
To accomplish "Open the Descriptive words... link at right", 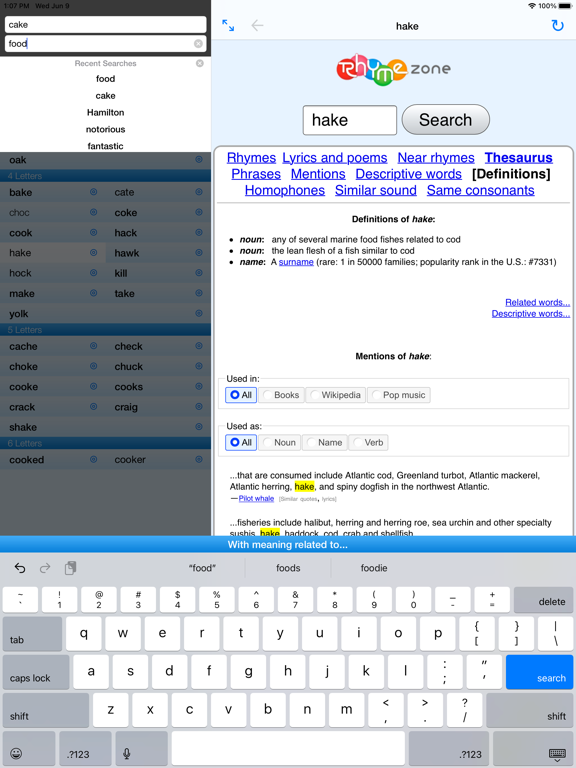I will pos(530,313).
